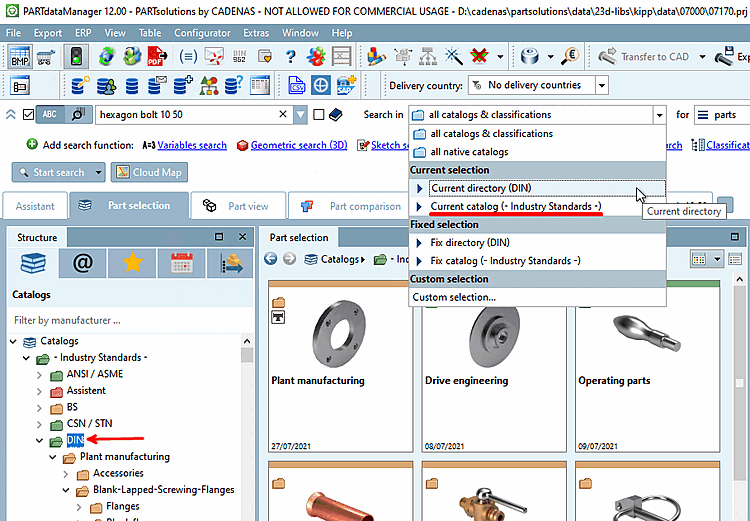Click the Transfer to CAD button
Image resolution: width=750 pixels, height=521 pixels.
[x=643, y=57]
